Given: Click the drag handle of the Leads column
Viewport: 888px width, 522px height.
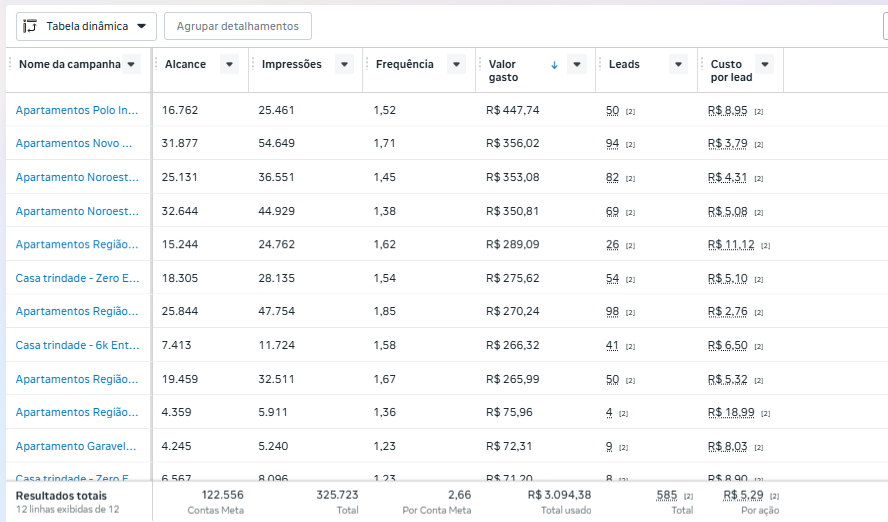Looking at the screenshot, I should tap(600, 64).
